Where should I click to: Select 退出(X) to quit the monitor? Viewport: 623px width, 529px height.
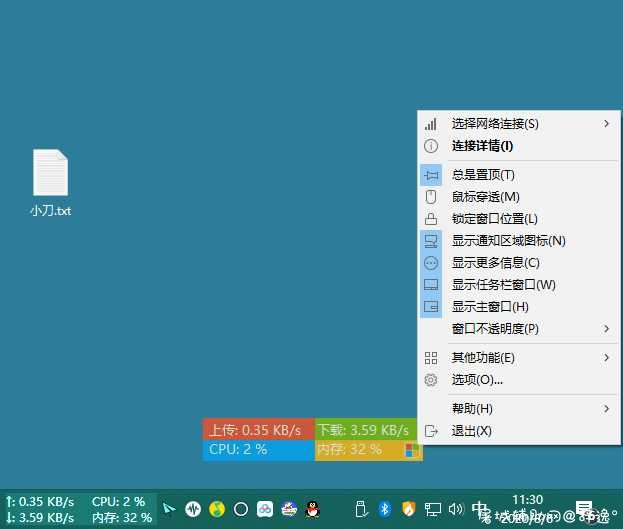click(x=519, y=431)
